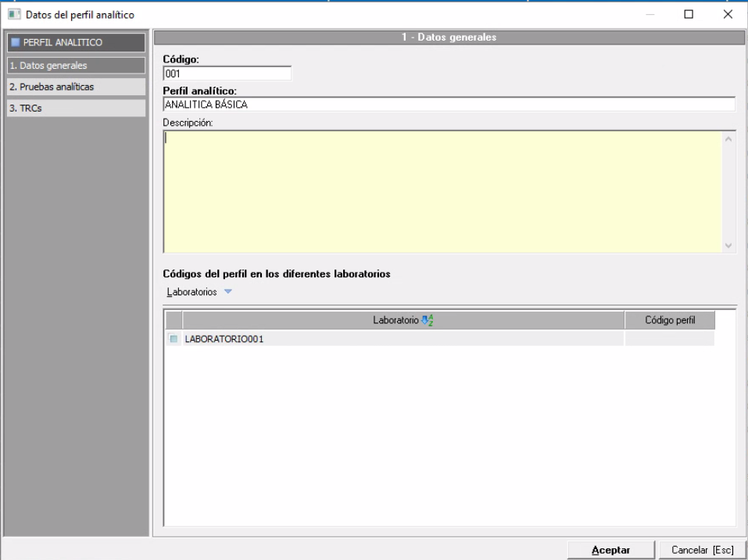Click the icon beside LABORATORIO001 row
The height and width of the screenshot is (560, 748).
tap(174, 339)
